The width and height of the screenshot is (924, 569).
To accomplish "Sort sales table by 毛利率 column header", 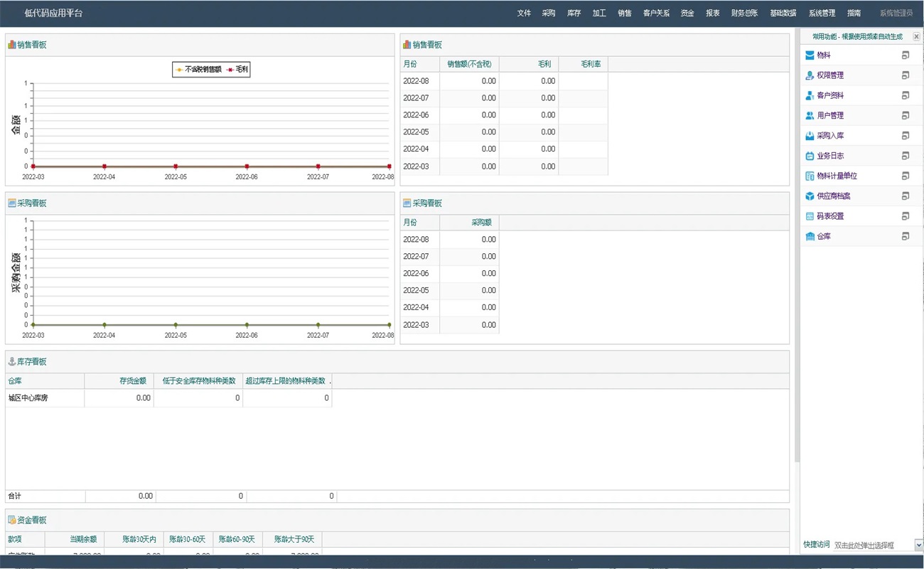I will pos(590,64).
